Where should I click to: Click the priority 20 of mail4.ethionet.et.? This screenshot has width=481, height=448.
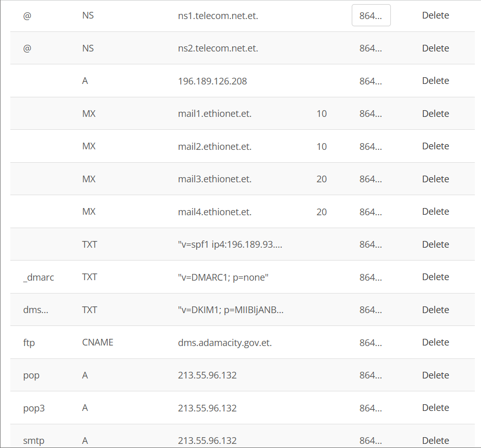322,212
